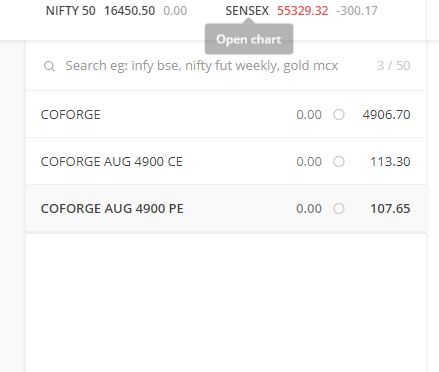Click the 0.00 change in the COFORGE row
Image resolution: width=439 pixels, height=372 pixels.
(309, 115)
